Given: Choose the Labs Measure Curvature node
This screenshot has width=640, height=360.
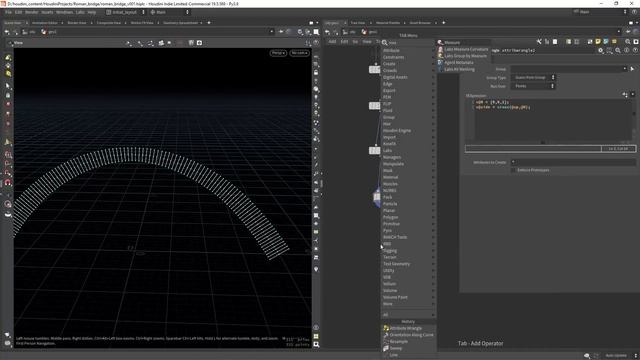Looking at the screenshot, I should (463, 49).
